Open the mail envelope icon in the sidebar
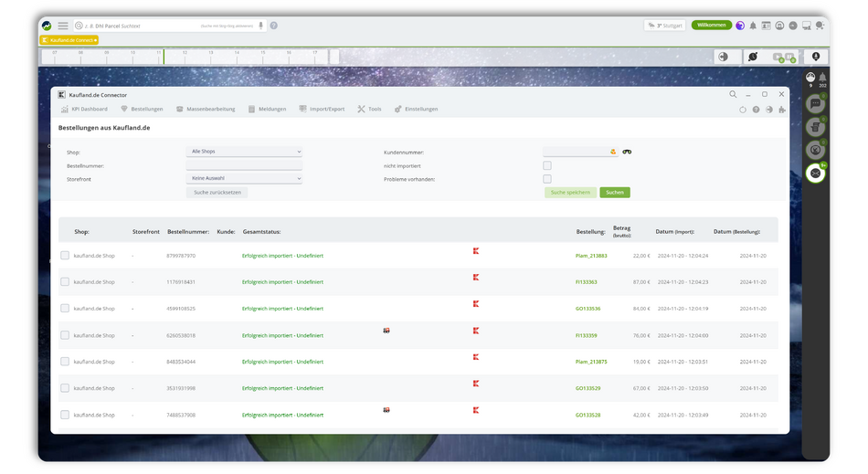The height and width of the screenshot is (474, 868). pyautogui.click(x=815, y=173)
